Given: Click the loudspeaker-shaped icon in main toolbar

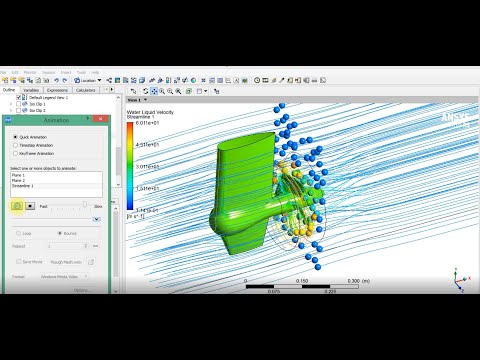Looking at the screenshot, I should click(x=306, y=80).
